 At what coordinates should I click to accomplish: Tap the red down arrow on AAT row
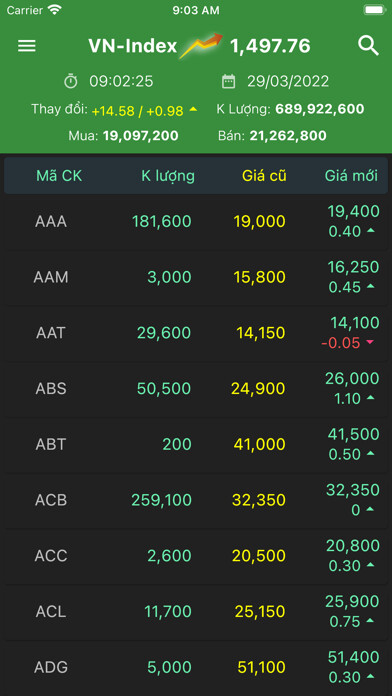(x=369, y=342)
